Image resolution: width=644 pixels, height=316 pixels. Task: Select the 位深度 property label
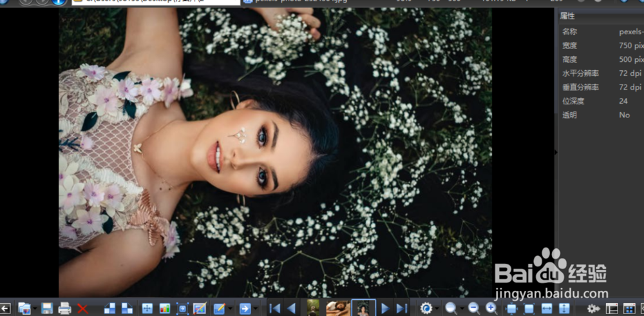click(x=573, y=101)
